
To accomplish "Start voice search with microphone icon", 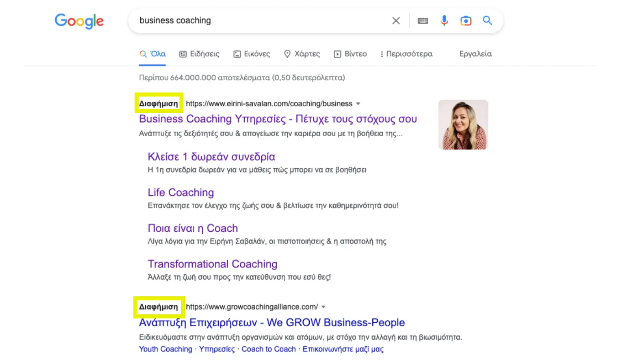I will pos(444,21).
